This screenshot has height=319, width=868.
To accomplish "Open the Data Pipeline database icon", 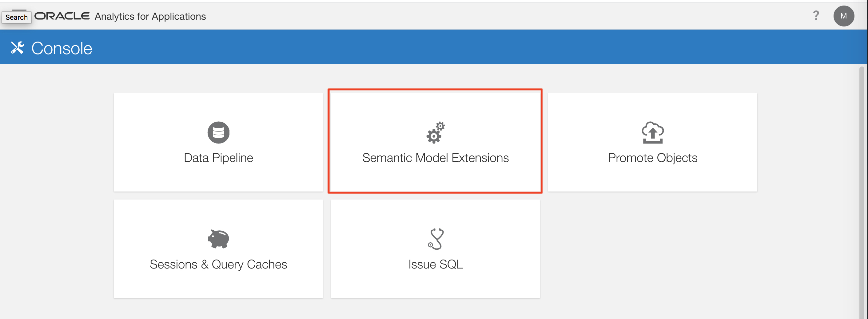I will [x=218, y=132].
